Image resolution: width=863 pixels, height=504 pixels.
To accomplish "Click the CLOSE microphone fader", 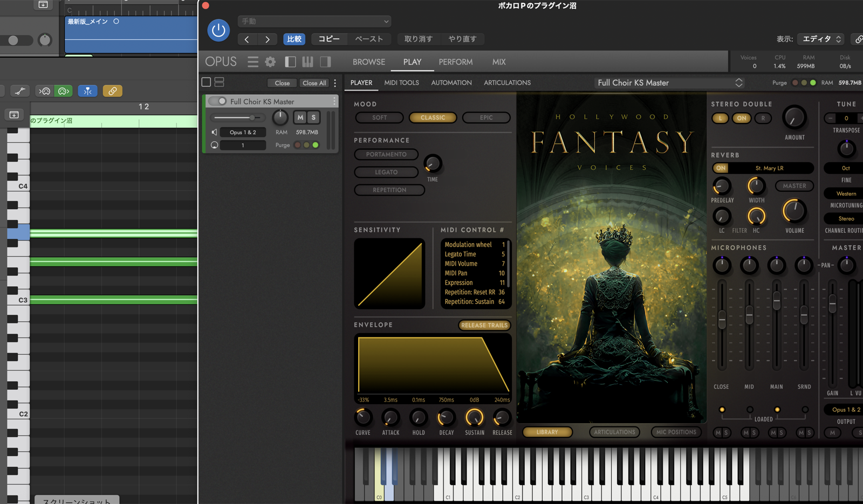I will (x=722, y=320).
